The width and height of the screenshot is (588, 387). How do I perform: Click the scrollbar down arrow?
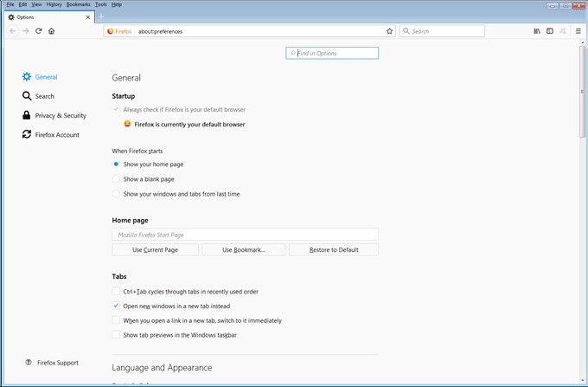(582, 381)
